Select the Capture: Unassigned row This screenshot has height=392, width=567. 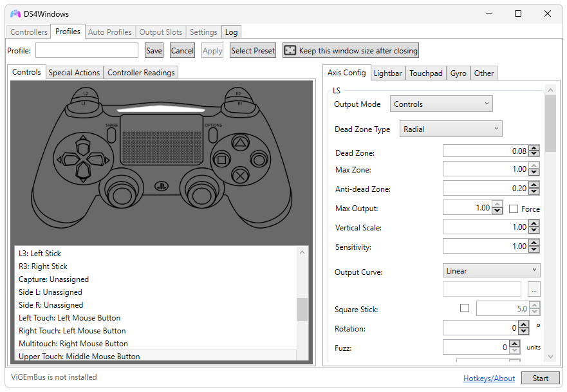click(x=156, y=279)
